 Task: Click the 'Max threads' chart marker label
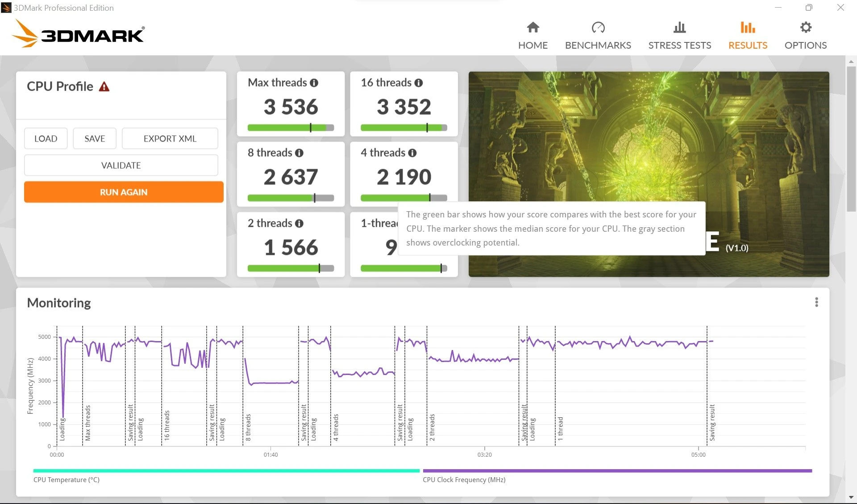88,423
